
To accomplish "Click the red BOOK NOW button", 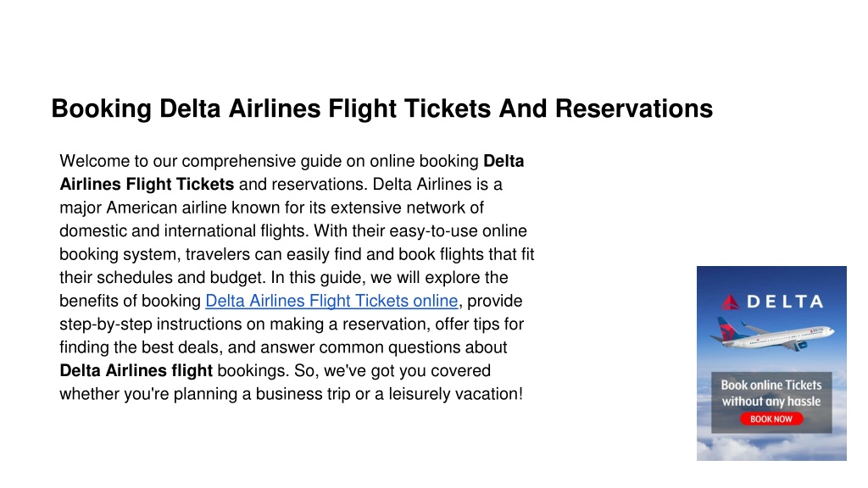I will coord(771,419).
